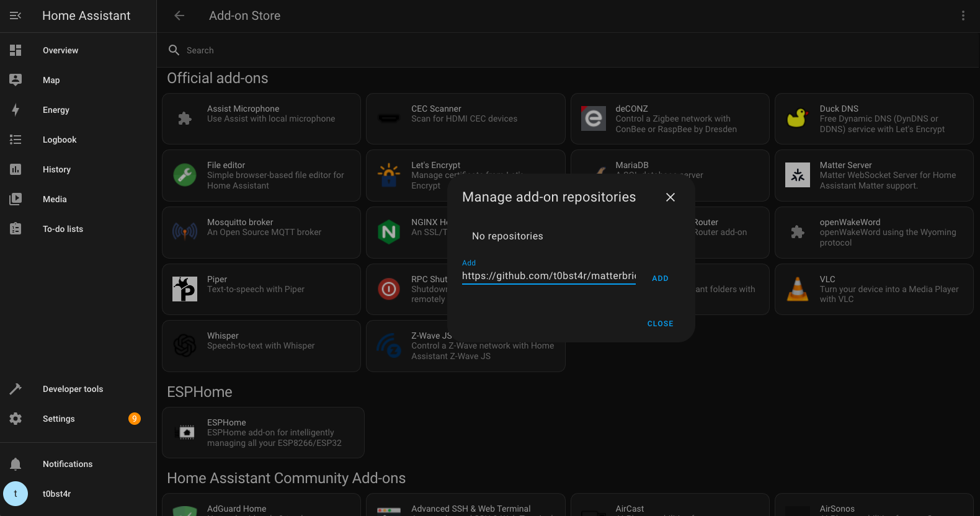
Task: Open the Assist Microphone add-on card
Action: point(261,118)
